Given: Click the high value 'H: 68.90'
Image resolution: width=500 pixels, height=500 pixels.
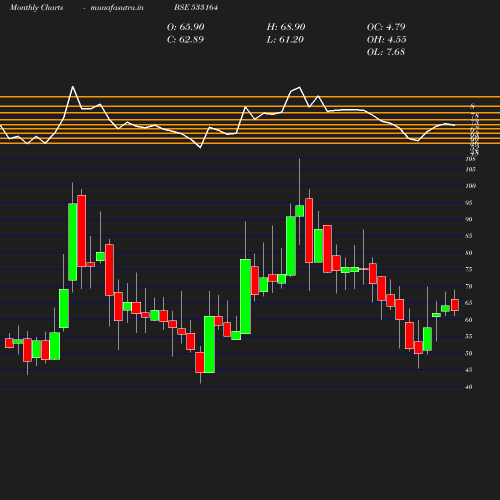Looking at the screenshot, I should [286, 27].
